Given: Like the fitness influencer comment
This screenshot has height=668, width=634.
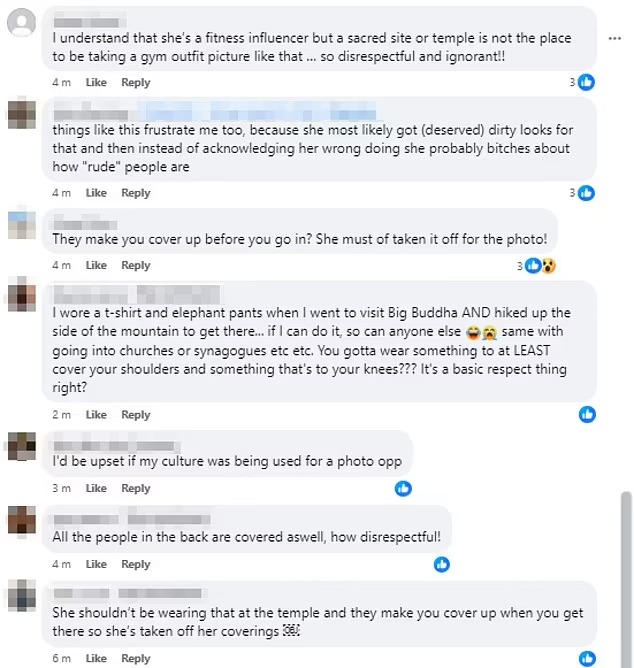Looking at the screenshot, I should click(96, 82).
